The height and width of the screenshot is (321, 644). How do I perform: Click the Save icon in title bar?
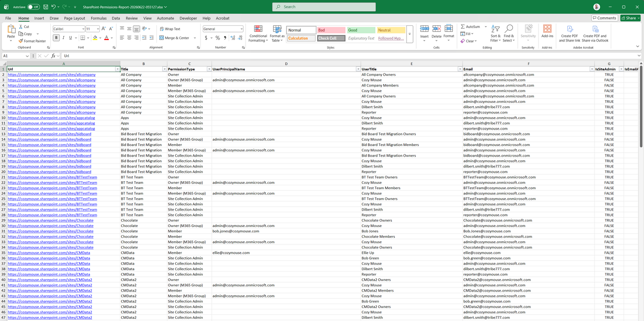(x=45, y=7)
